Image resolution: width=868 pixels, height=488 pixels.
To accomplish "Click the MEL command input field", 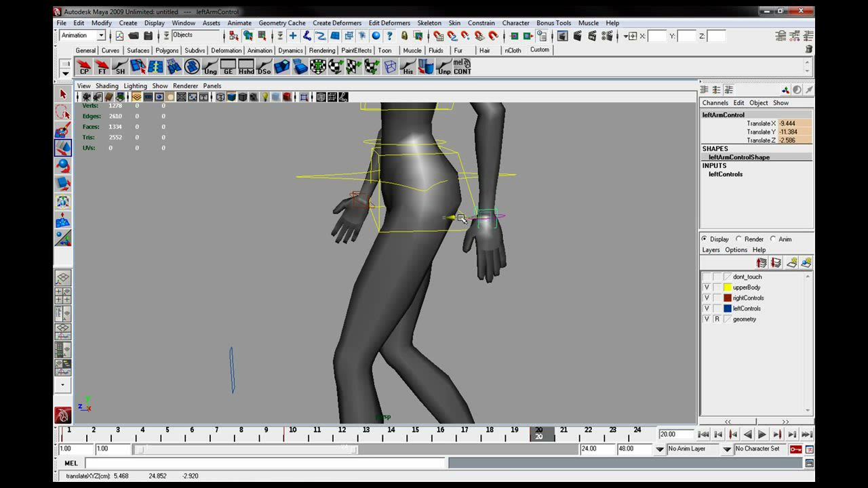I will pyautogui.click(x=266, y=463).
